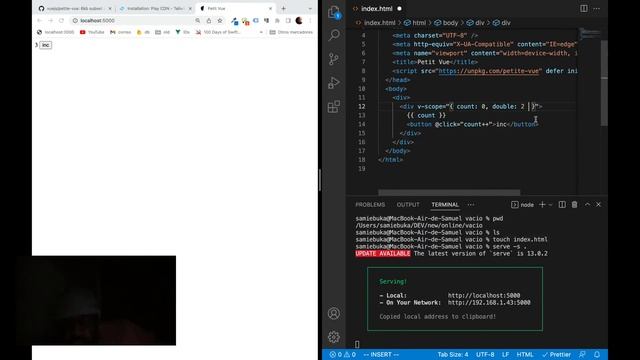Image resolution: width=640 pixels, height=360 pixels.
Task: Click Prettier in the status bar
Action: point(556,354)
